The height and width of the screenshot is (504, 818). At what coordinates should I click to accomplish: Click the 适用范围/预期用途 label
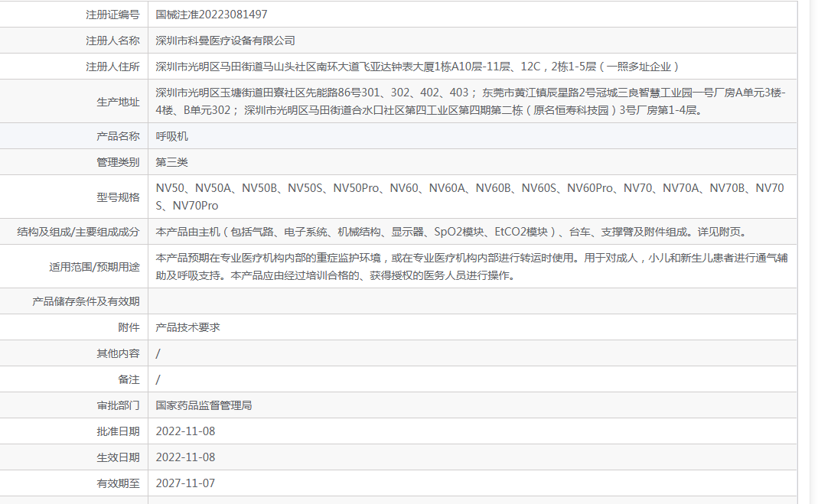[x=94, y=267]
